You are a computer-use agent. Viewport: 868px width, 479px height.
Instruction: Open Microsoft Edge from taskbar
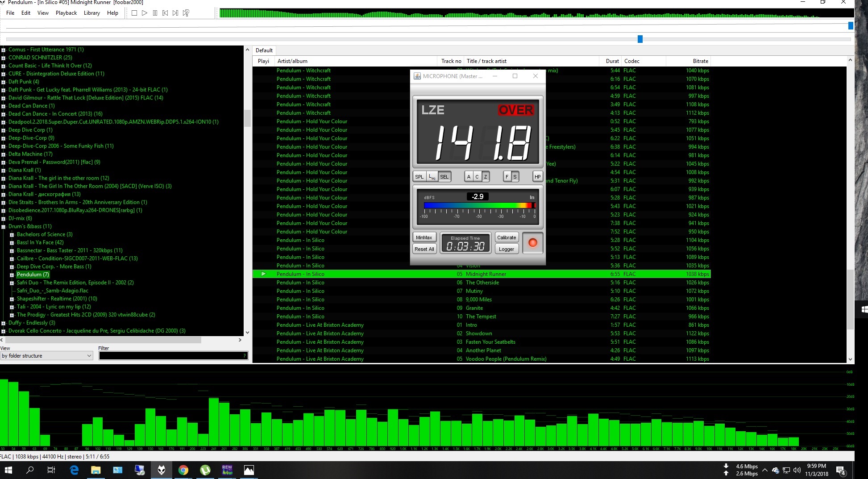74,470
